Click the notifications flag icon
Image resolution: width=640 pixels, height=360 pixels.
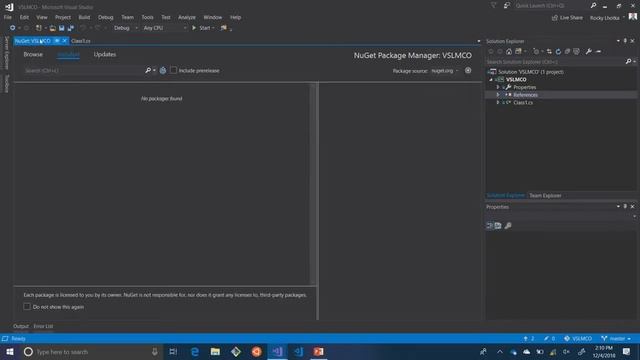tap(493, 6)
